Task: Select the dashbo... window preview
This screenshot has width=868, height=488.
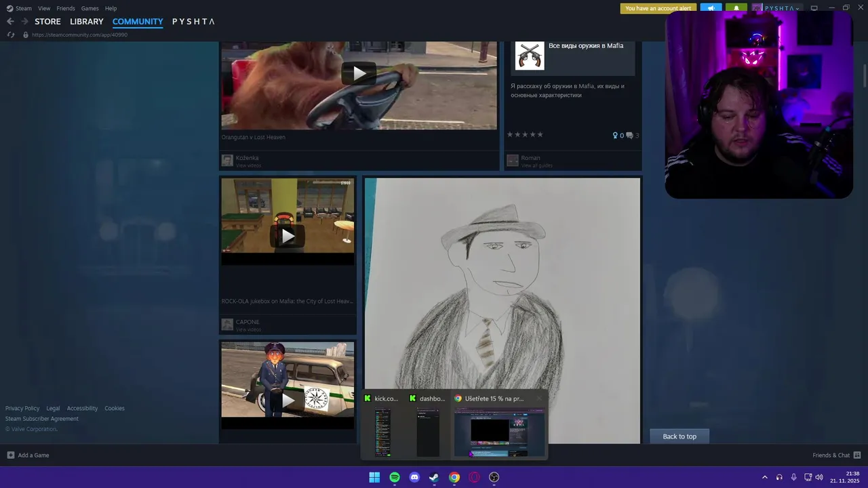Action: tap(429, 426)
